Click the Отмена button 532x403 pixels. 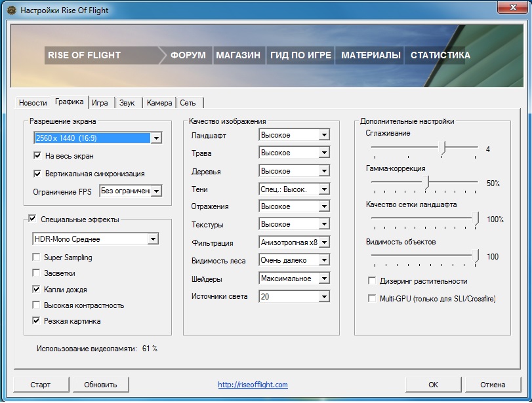tap(493, 385)
